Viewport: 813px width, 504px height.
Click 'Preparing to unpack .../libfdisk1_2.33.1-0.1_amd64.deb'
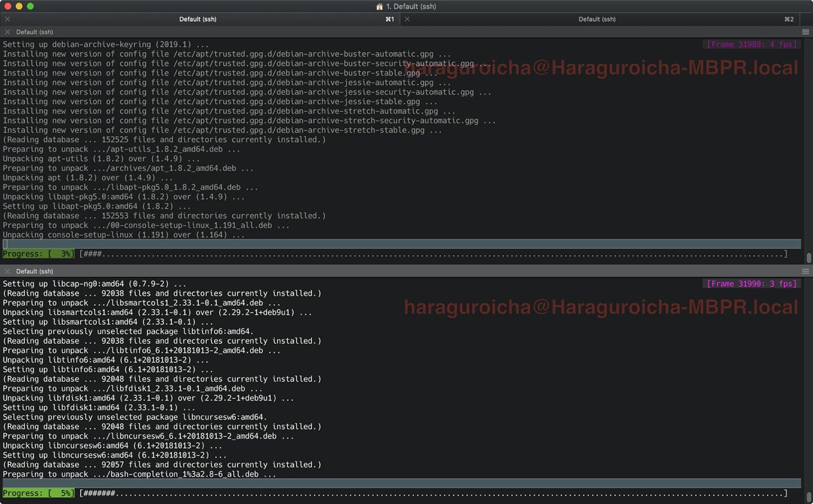point(133,388)
